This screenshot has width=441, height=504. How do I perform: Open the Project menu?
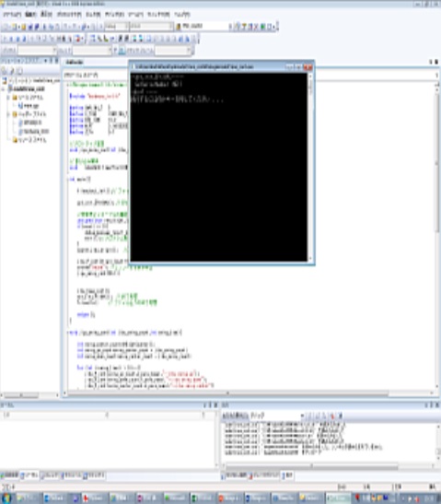(69, 14)
